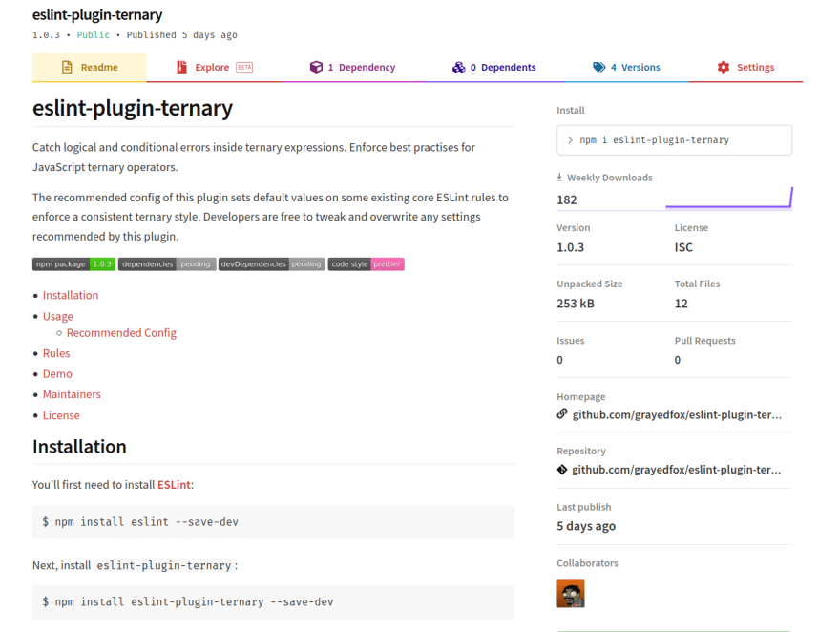The width and height of the screenshot is (840, 632).
Task: Click the Total Files value 12
Action: point(681,304)
